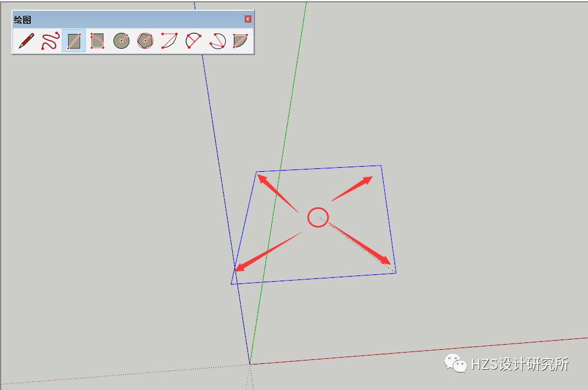588x390 pixels.
Task: Select the Circle tool
Action: (x=121, y=40)
